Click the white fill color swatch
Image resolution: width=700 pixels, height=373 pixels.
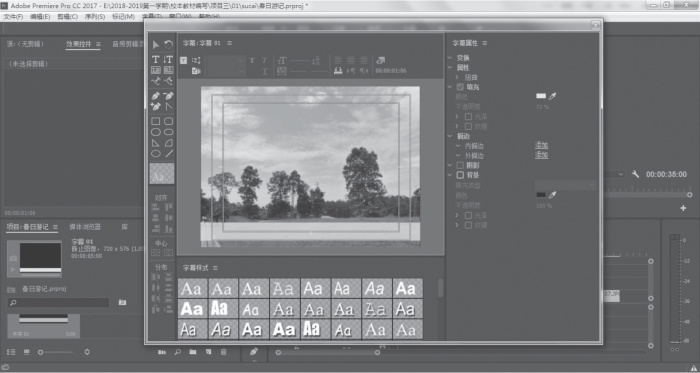tap(541, 96)
